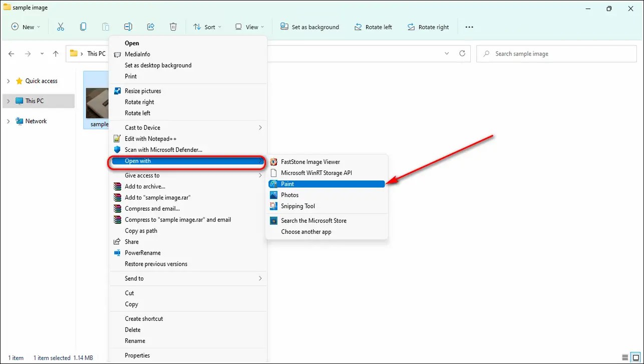
Task: Click the Paste icon in toolbar
Action: pos(106,27)
